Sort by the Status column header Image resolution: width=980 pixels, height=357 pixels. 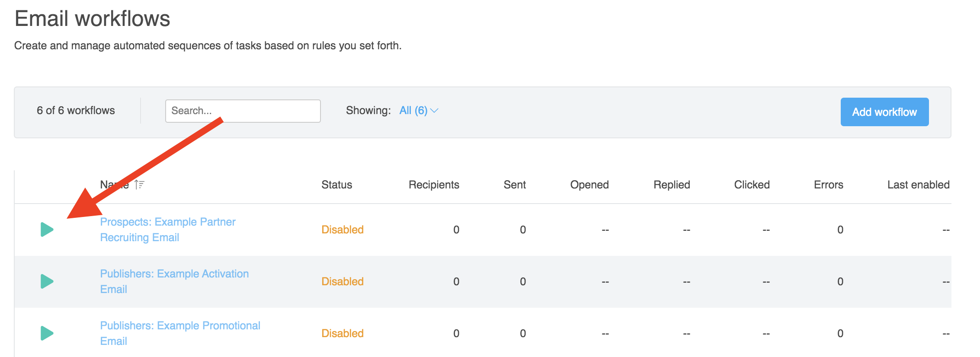[336, 185]
